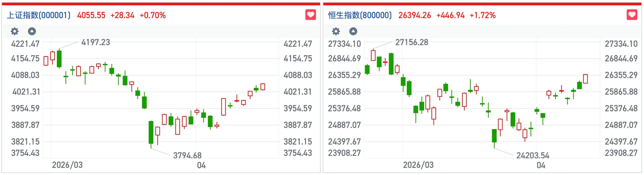The image size is (644, 175).
Task: Open settings gear for Hang Seng chart
Action: pos(336,31)
